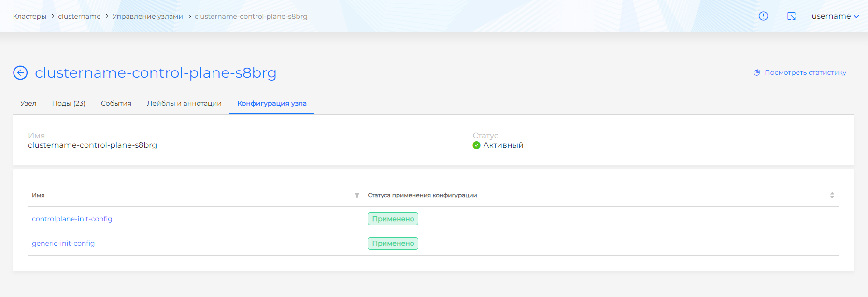Viewport: 868px width, 297px height.
Task: Open Управление узлами breadcrumb link
Action: coord(147,16)
